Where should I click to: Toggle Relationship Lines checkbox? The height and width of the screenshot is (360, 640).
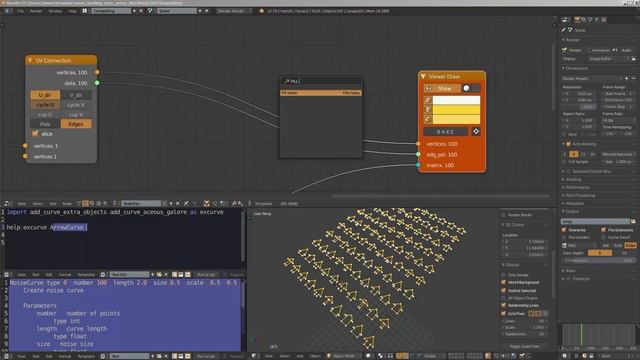(x=504, y=305)
